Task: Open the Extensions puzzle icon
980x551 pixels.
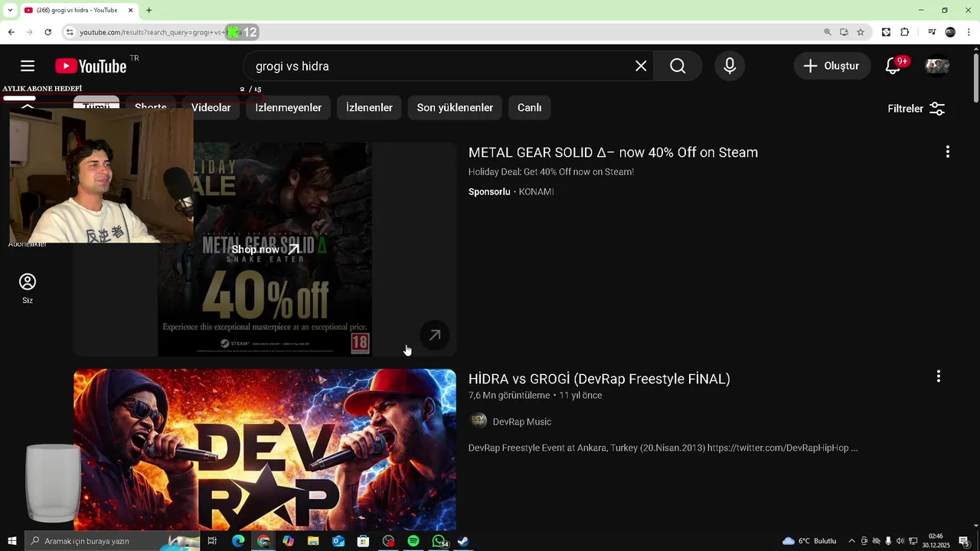Action: coord(904,32)
